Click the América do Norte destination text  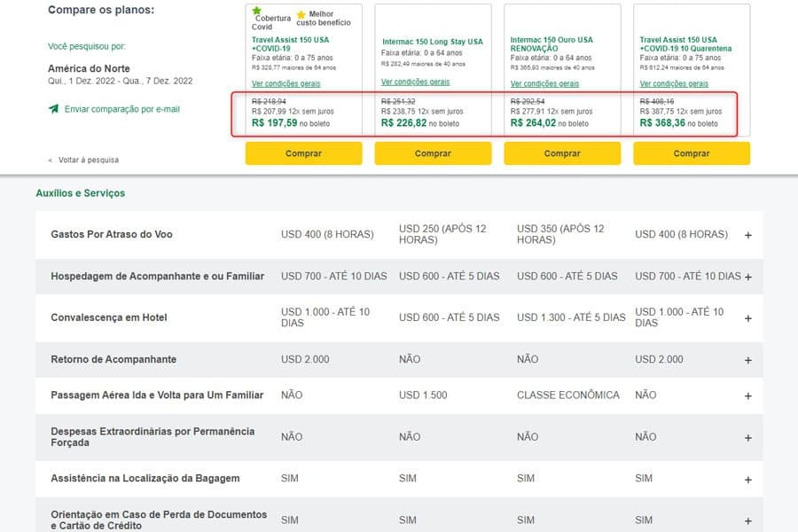[x=89, y=68]
